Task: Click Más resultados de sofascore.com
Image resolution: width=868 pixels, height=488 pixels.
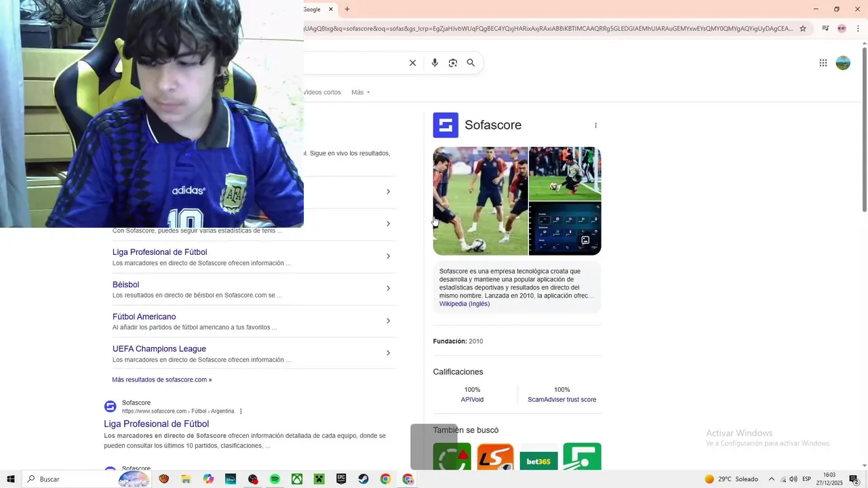Action: pos(161,380)
